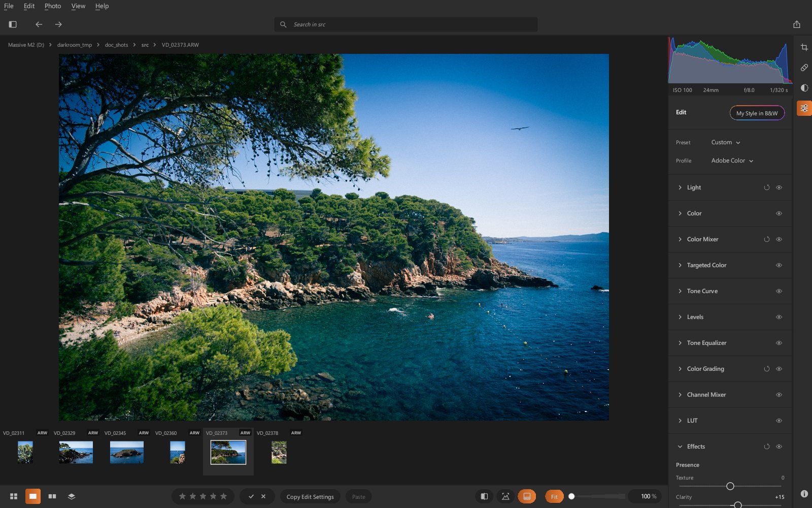Viewport: 812px width, 508px height.
Task: Switch to compare view
Action: pyautogui.click(x=52, y=496)
